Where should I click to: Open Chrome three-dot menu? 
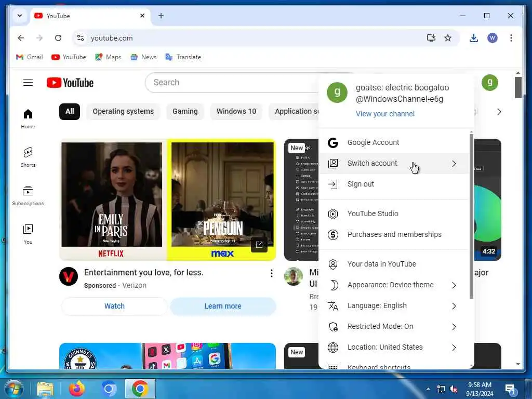coord(511,38)
